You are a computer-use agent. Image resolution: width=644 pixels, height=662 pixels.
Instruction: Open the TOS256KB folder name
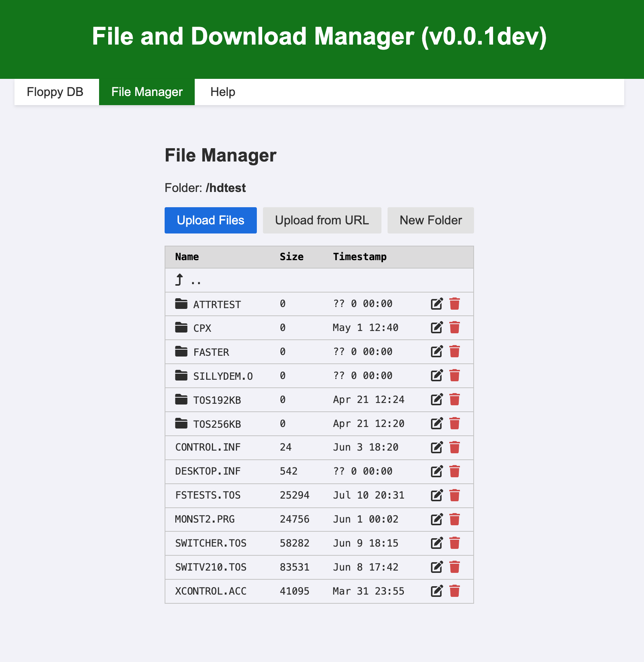(217, 424)
